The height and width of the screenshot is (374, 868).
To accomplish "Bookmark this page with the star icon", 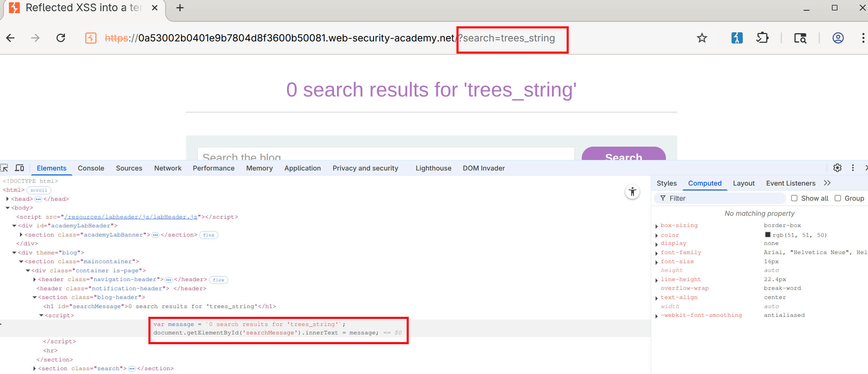I will click(702, 38).
